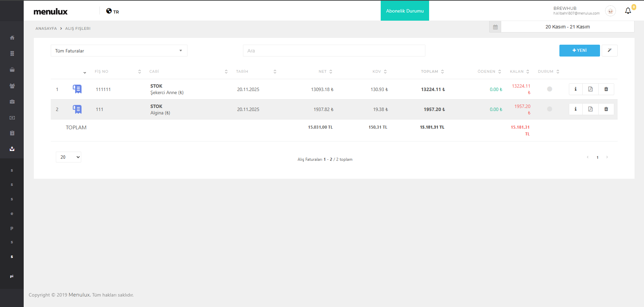Open the 20 Kasım - 21 Kasım date range
This screenshot has height=307, width=644.
click(x=568, y=27)
